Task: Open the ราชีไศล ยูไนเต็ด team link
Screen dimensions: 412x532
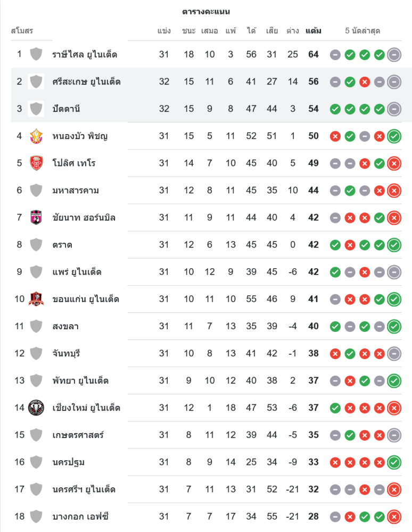Action: point(85,55)
